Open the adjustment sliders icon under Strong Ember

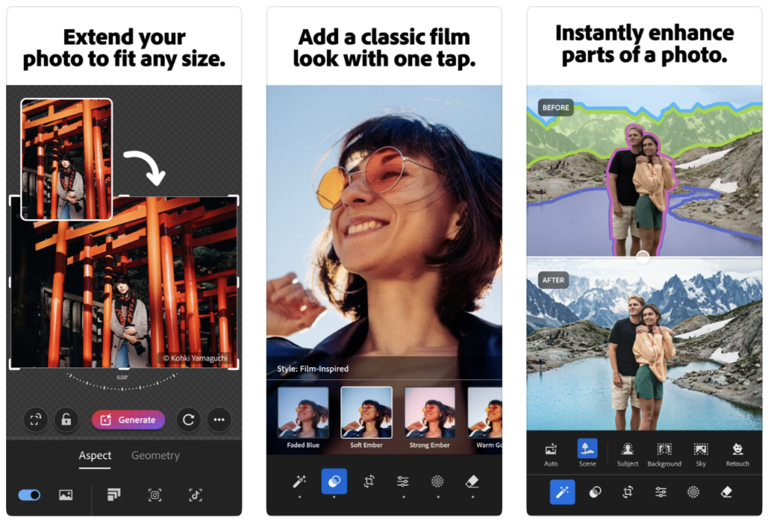point(404,482)
